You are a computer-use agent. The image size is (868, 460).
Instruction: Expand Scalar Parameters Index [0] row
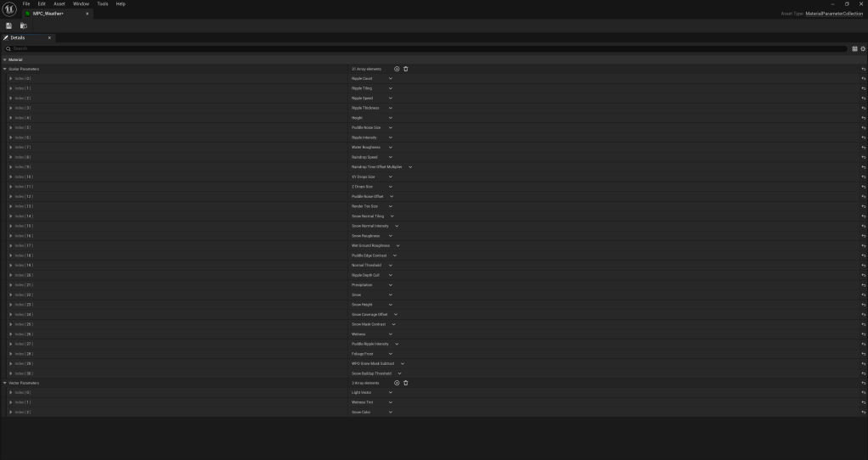coord(11,79)
